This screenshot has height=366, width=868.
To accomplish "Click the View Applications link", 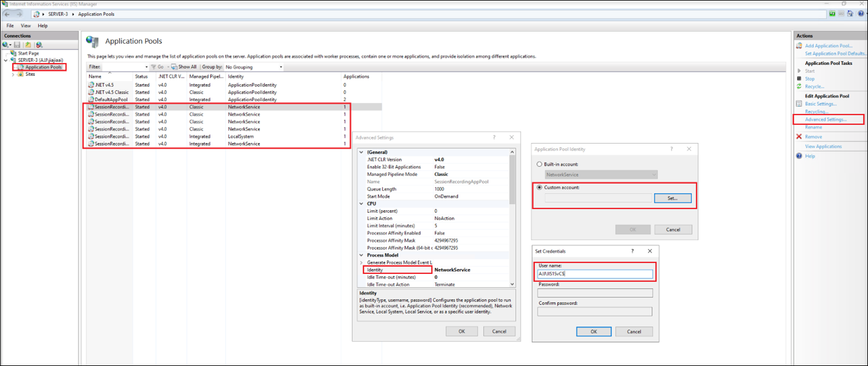I will click(x=823, y=146).
